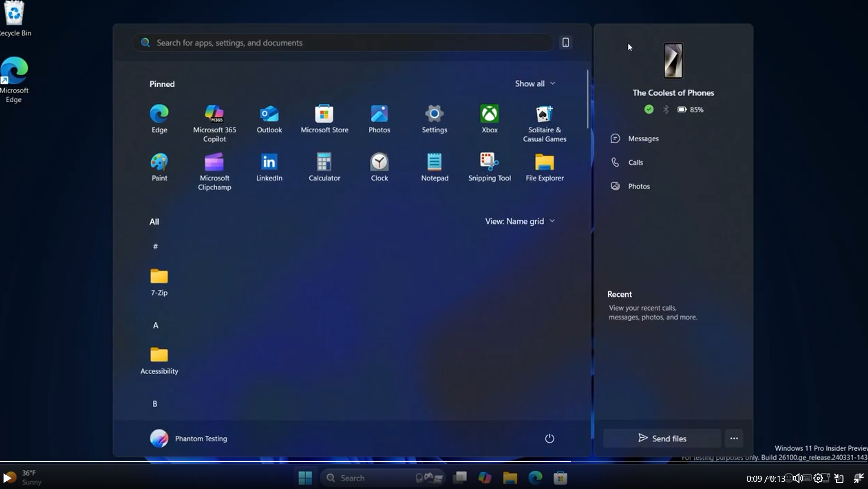Play the video

pyautogui.click(x=8, y=478)
